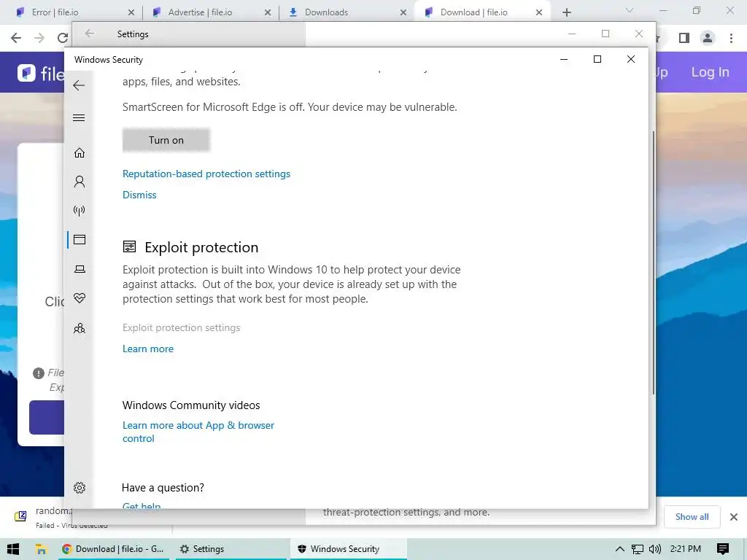The width and height of the screenshot is (747, 560).
Task: Minimize the Windows Security window
Action: pos(564,59)
